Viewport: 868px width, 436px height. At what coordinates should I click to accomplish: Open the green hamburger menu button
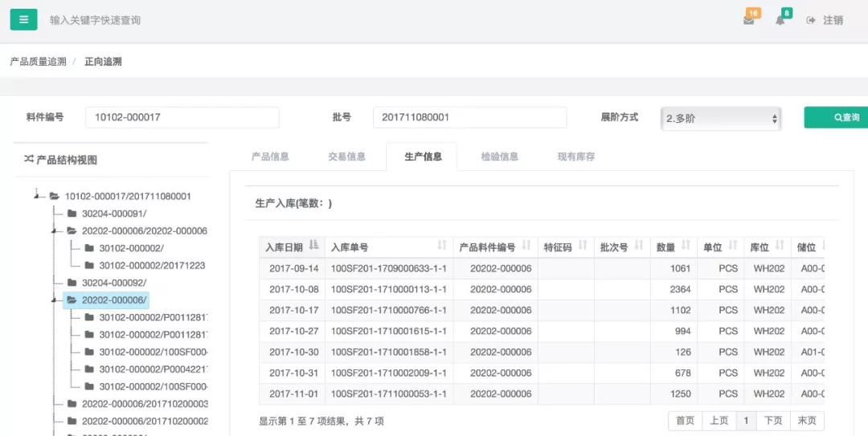point(24,19)
